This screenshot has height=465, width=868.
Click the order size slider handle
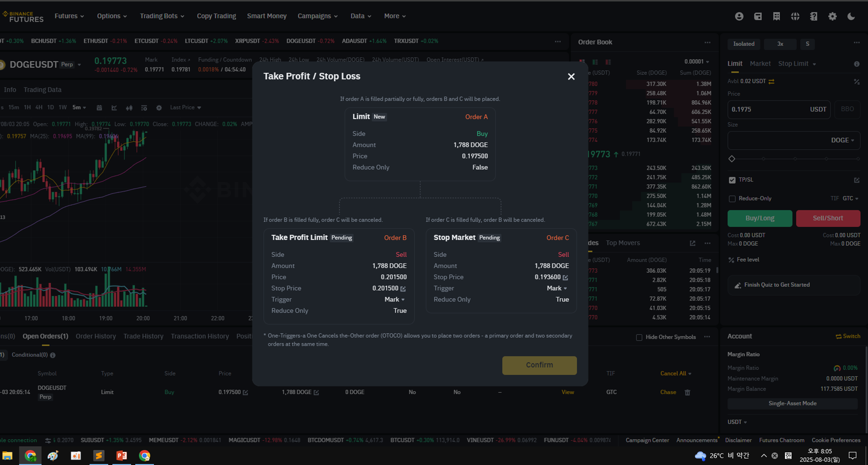click(x=732, y=159)
